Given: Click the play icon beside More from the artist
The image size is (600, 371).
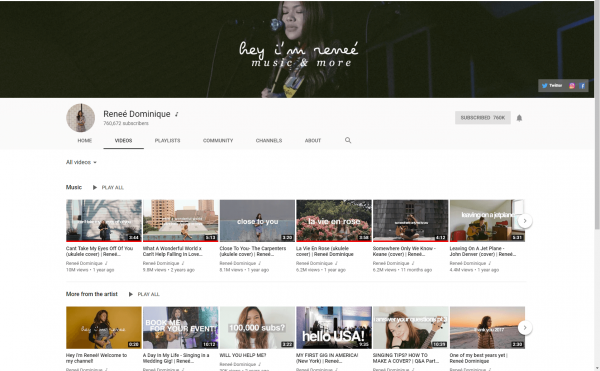Looking at the screenshot, I should [130, 294].
